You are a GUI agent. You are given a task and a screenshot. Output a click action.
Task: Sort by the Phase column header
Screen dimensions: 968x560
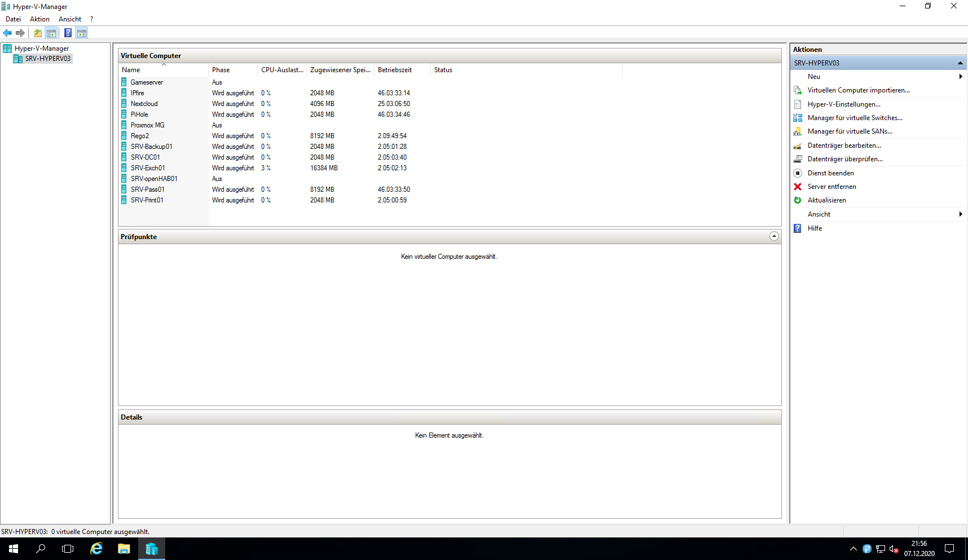[233, 70]
